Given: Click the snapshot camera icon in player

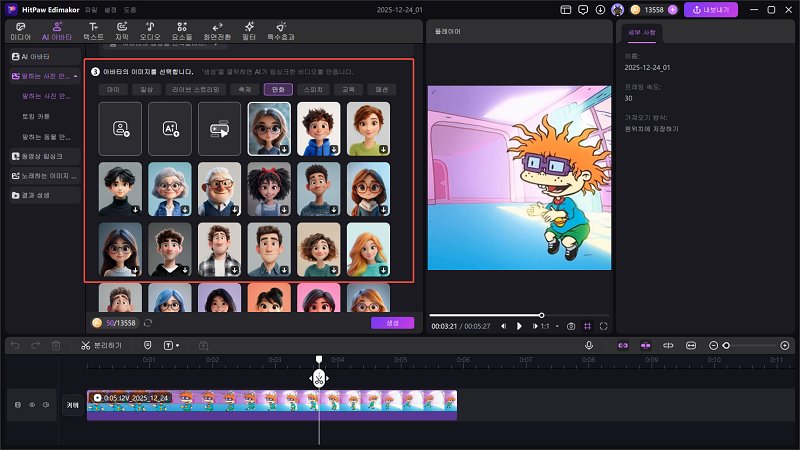Looking at the screenshot, I should [x=571, y=326].
